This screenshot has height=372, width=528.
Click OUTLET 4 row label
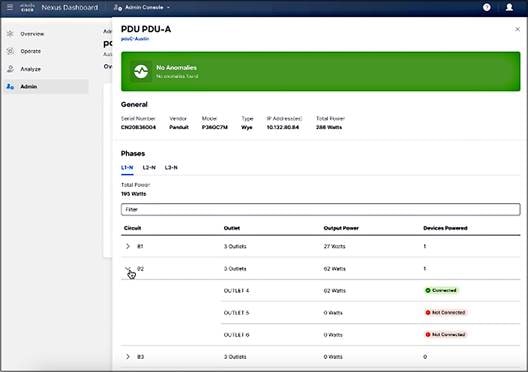coord(236,291)
